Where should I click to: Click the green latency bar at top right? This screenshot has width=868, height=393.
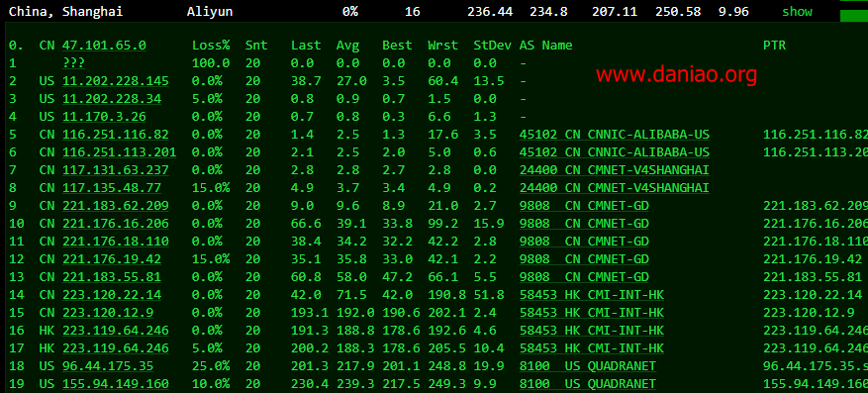[854, 16]
